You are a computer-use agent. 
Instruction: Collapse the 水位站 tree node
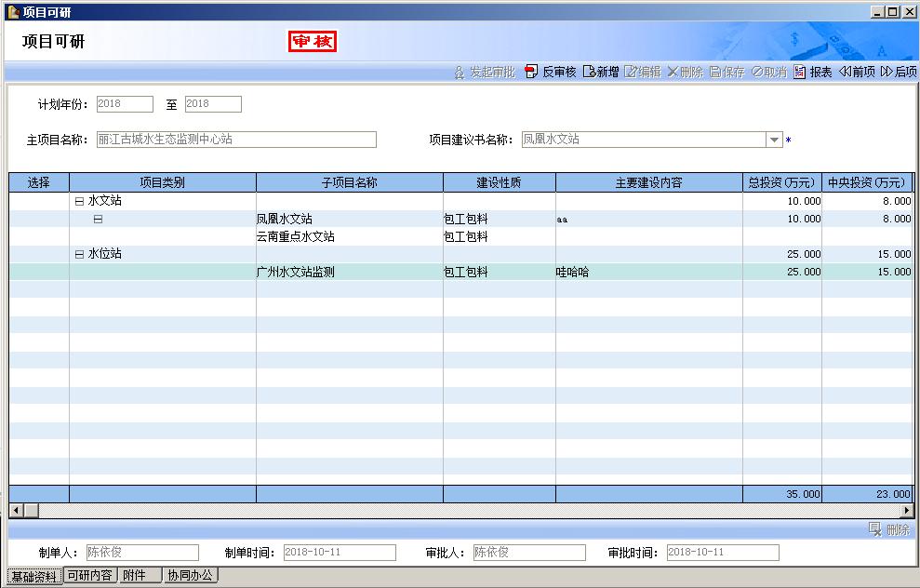click(79, 254)
